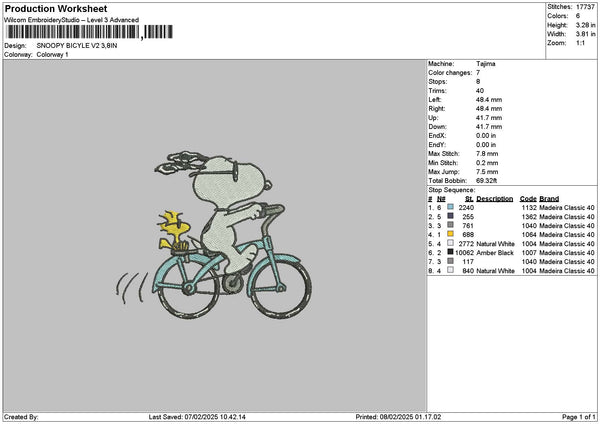Click "Natural White" description in stop row 5
The image size is (600, 424).
click(x=496, y=243)
